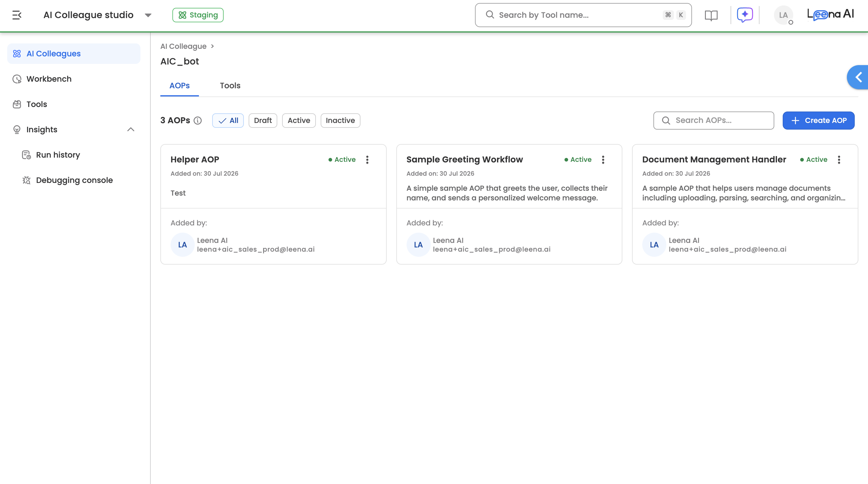
Task: Open AI Colleague studio dropdown arrow
Action: coord(148,15)
